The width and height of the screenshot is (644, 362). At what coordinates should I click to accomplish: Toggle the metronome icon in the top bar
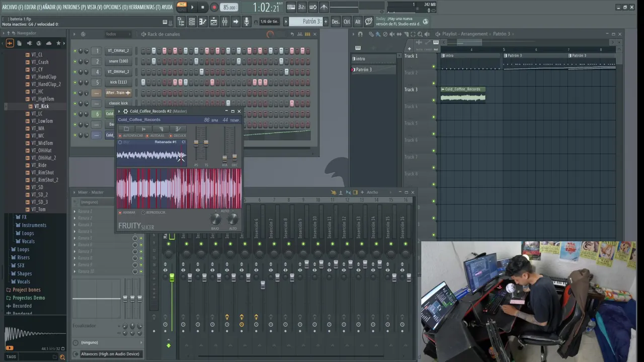324,7
